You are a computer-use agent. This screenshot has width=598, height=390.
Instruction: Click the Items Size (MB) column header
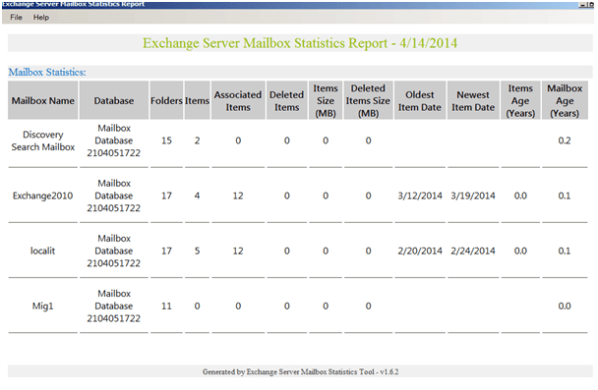[x=325, y=101]
